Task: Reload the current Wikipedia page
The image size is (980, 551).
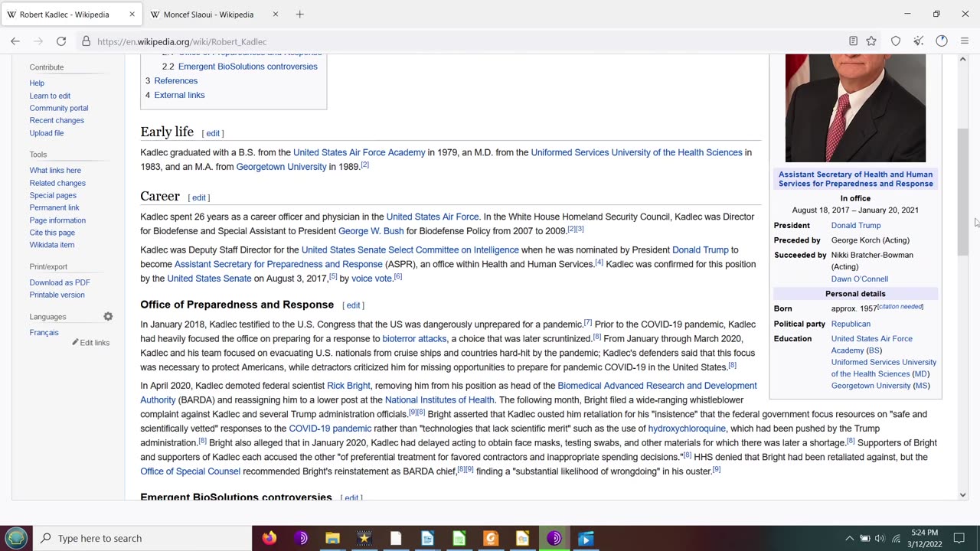Action: coord(61,41)
